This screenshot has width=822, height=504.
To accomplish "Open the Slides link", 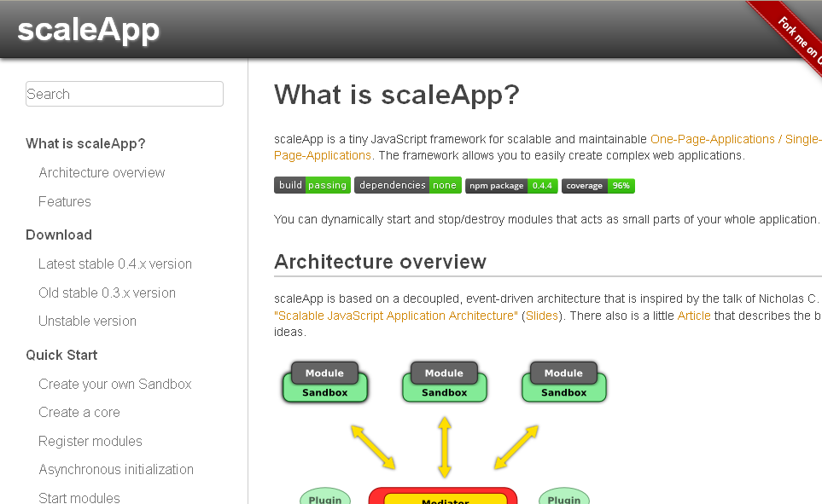I will click(542, 316).
